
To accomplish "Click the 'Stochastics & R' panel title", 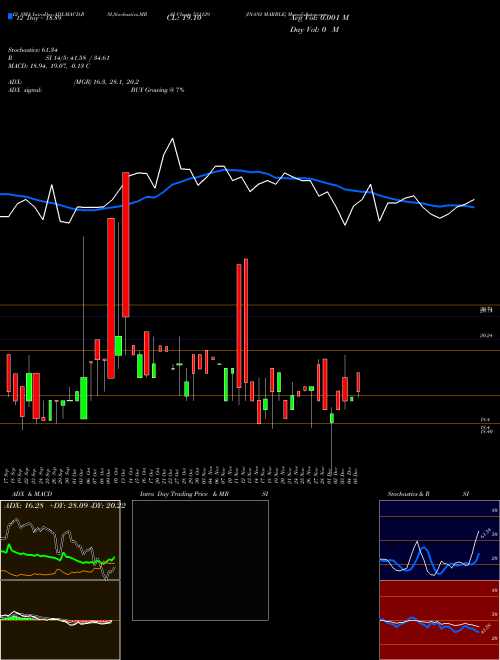I will (408, 494).
